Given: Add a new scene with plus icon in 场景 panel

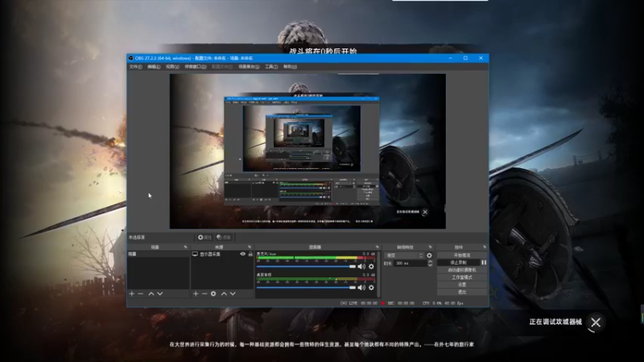Looking at the screenshot, I should click(132, 294).
